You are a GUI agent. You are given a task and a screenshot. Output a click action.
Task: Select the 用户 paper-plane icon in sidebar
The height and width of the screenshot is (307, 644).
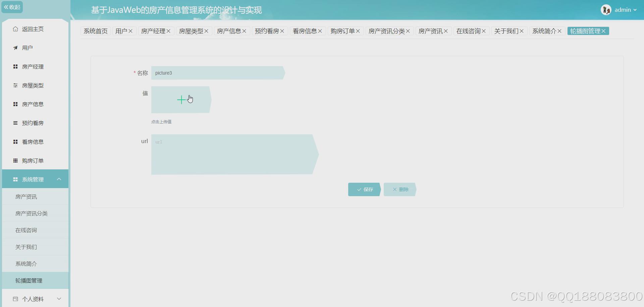coord(15,48)
